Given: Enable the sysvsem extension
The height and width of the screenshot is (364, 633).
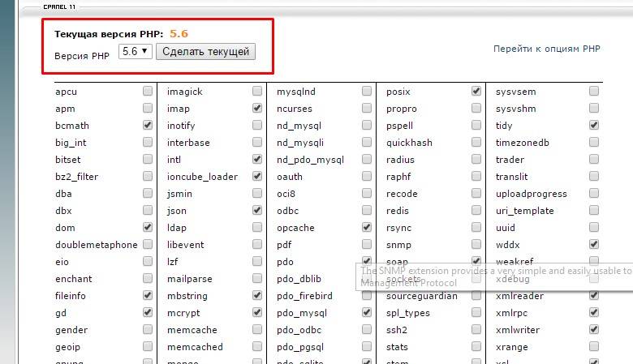Looking at the screenshot, I should pos(594,91).
